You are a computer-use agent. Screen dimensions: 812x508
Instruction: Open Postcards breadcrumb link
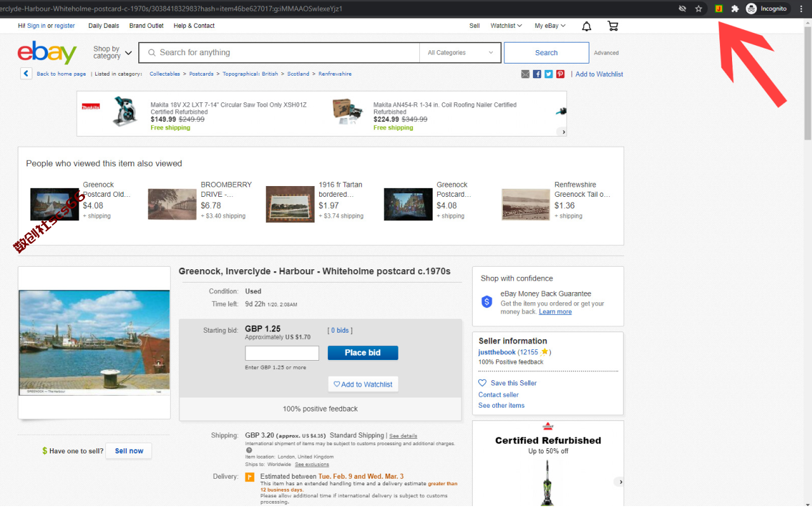[201, 74]
